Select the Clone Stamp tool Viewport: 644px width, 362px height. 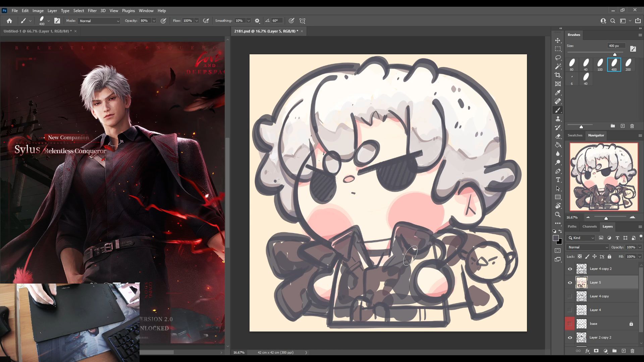click(558, 119)
